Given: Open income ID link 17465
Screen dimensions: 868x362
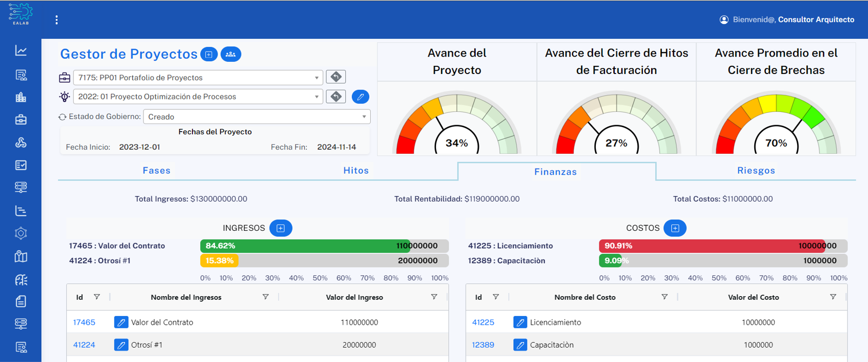Looking at the screenshot, I should 84,322.
